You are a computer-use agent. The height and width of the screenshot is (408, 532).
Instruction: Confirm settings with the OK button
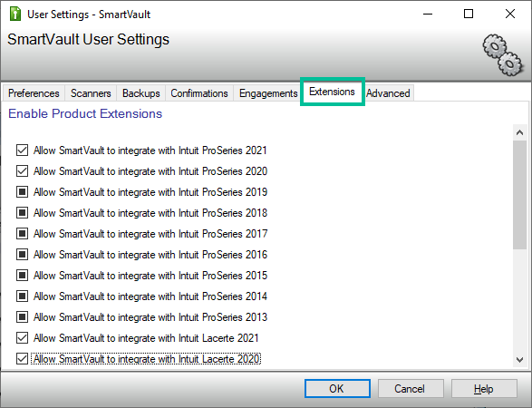tap(337, 388)
